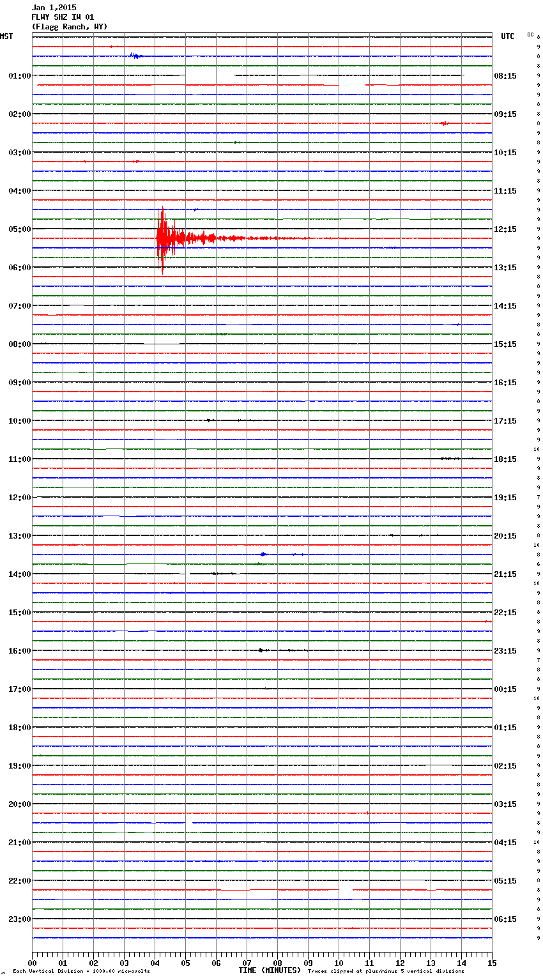Click the 09:00 MST row label
This screenshot has height=980, width=543.
tap(19, 383)
